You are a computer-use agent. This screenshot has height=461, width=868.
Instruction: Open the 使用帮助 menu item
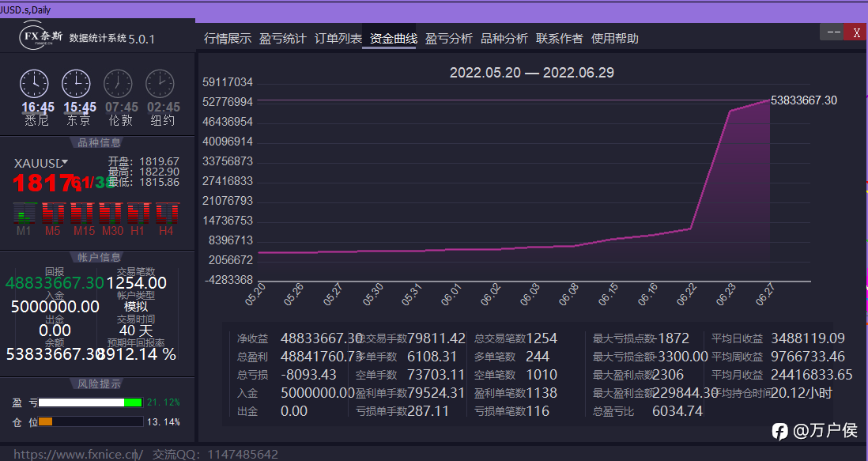point(615,38)
